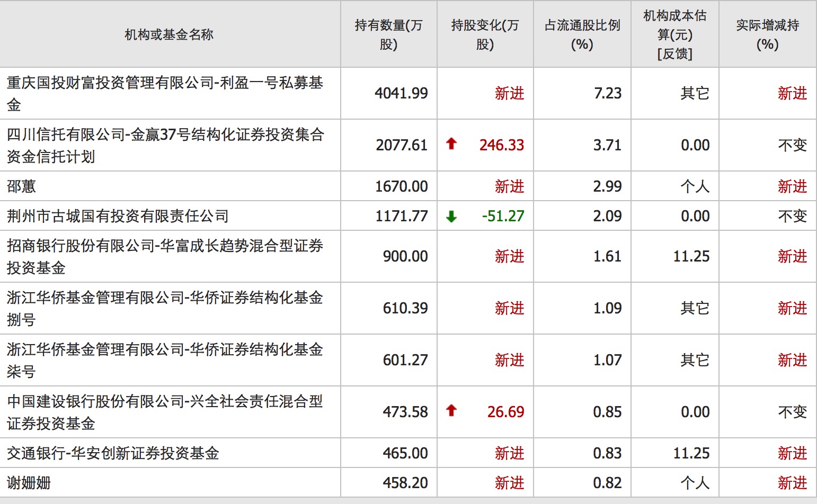817x504 pixels.
Task: Click 其它 in the first row cost column
Action: (x=694, y=93)
